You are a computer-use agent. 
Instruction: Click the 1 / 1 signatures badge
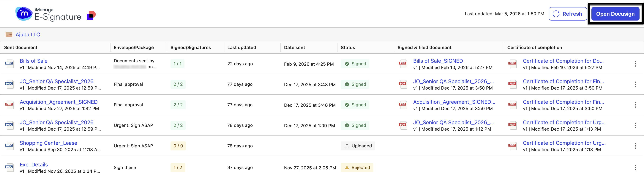click(178, 64)
